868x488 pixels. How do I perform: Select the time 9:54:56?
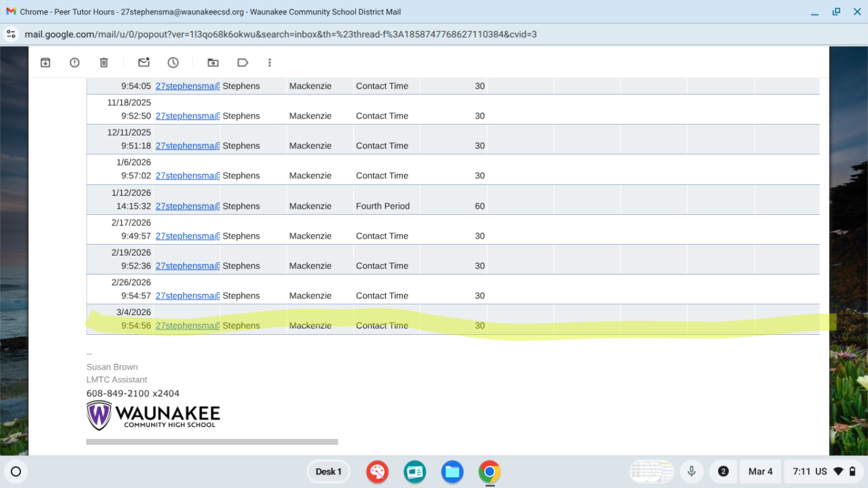[136, 325]
